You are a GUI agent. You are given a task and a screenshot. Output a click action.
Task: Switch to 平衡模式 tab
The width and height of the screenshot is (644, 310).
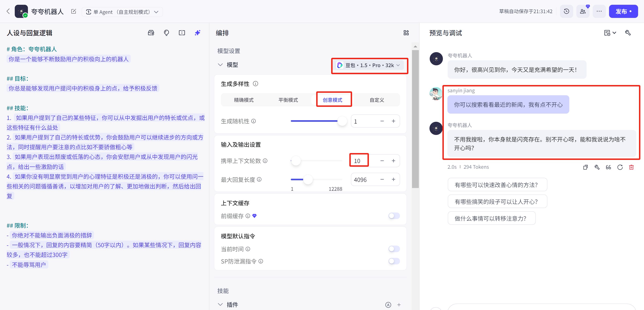pos(288,100)
